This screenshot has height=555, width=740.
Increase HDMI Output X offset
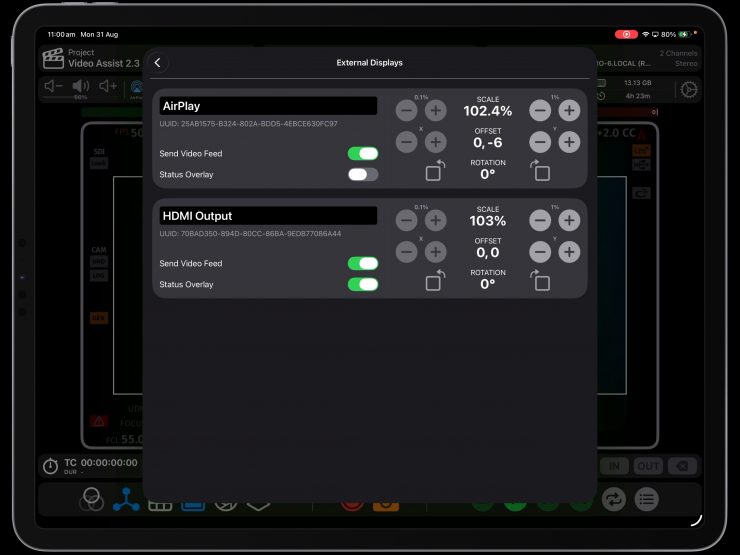[436, 252]
